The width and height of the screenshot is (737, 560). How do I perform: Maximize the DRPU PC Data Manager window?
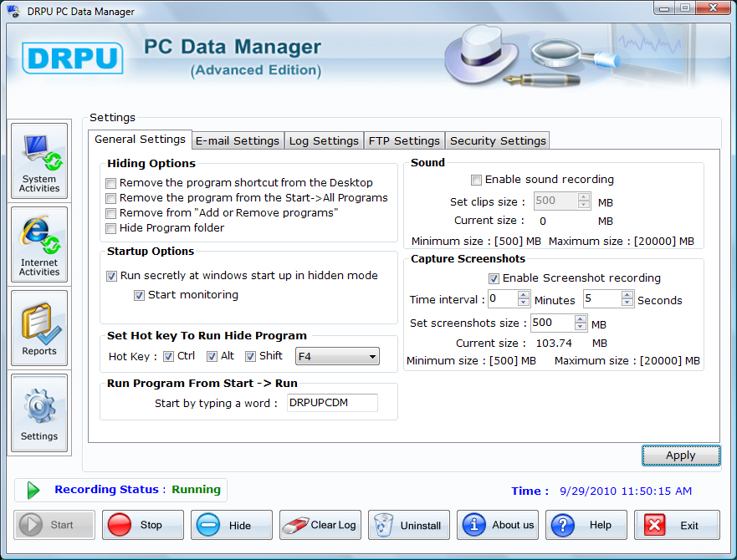click(x=685, y=8)
